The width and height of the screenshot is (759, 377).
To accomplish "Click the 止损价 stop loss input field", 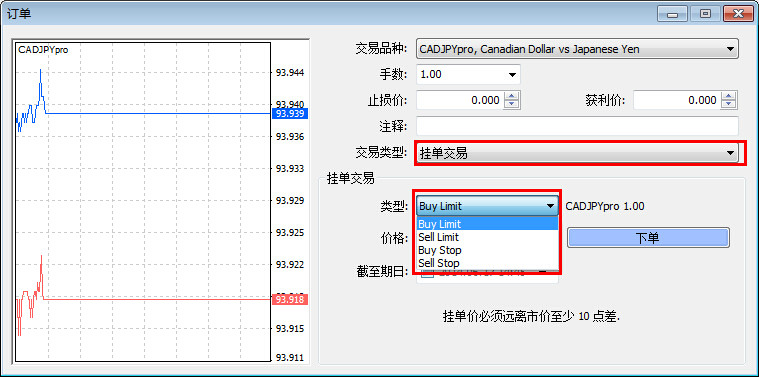I will click(459, 100).
